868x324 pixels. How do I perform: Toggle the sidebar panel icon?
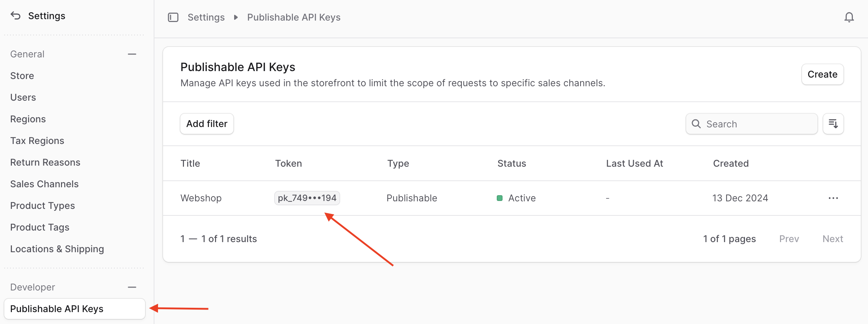[x=174, y=17]
